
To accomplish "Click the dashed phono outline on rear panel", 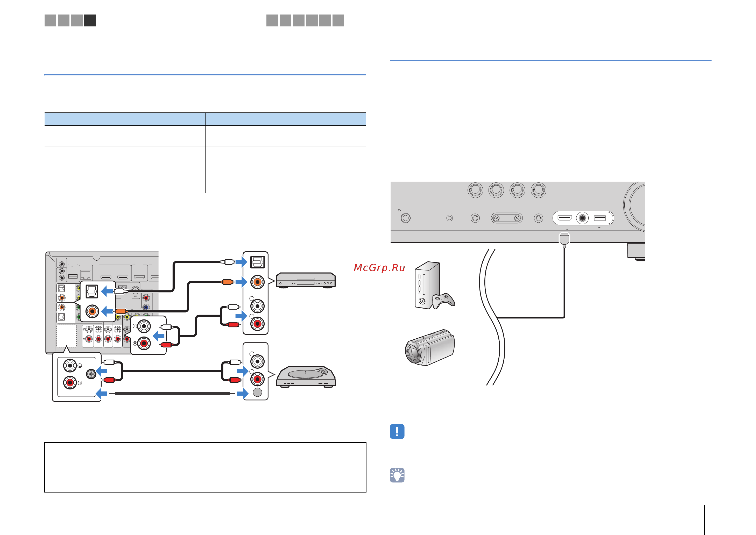I will coord(67,336).
